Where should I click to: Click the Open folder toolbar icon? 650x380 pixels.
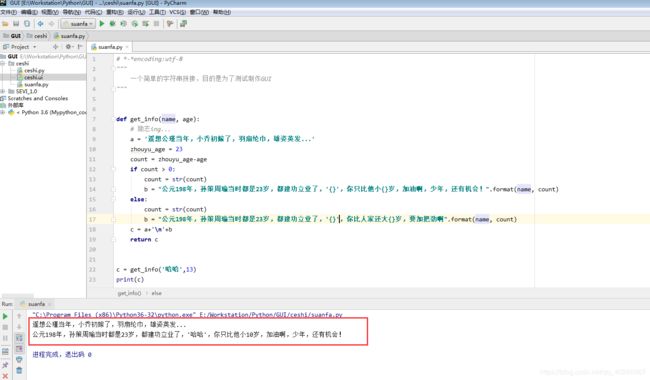[5, 24]
